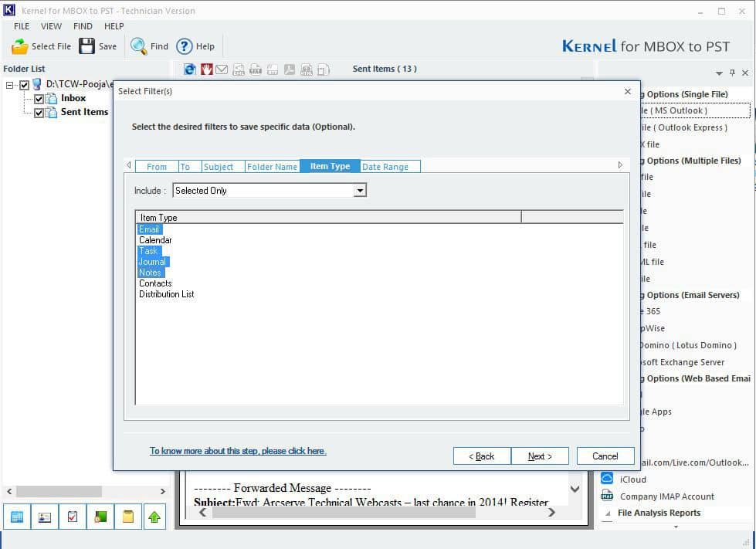Click the preview pane horizontal scrollbar

pos(344,513)
